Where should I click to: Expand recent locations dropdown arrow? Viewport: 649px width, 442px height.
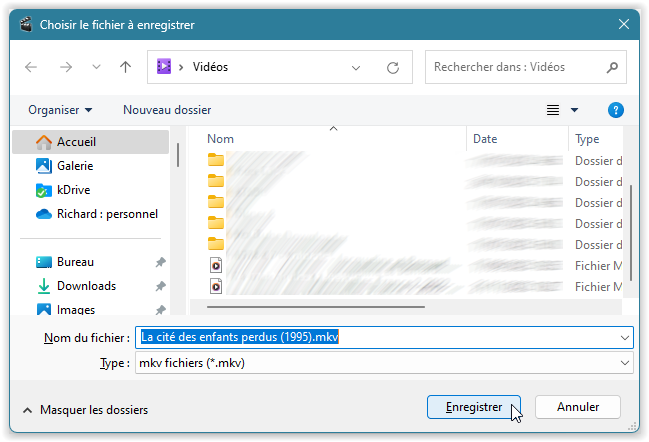pyautogui.click(x=96, y=67)
